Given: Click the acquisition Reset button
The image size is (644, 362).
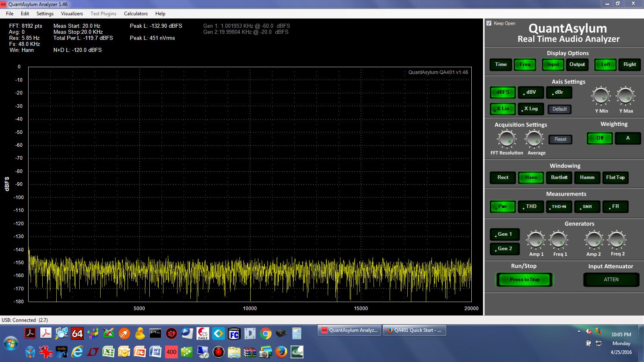Looking at the screenshot, I should 560,139.
